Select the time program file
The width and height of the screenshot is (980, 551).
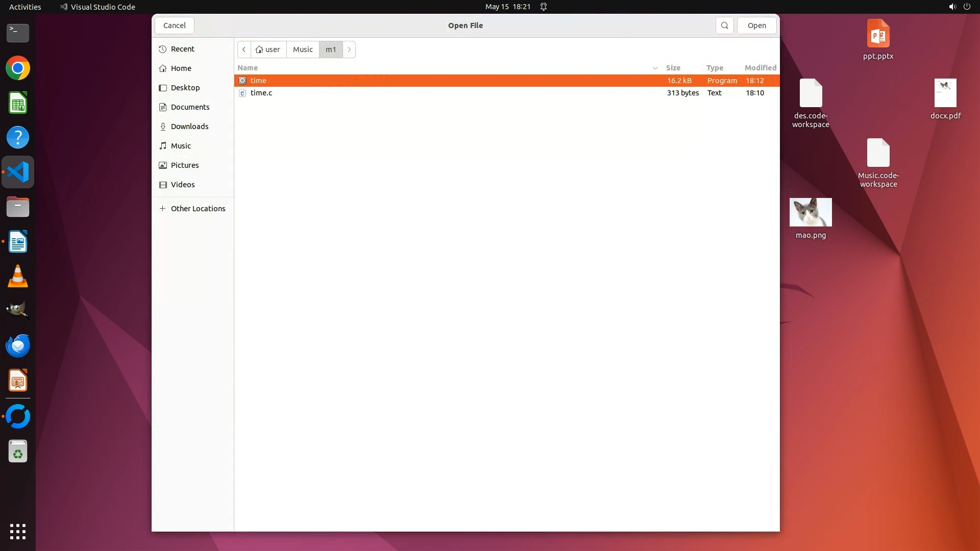(x=258, y=81)
